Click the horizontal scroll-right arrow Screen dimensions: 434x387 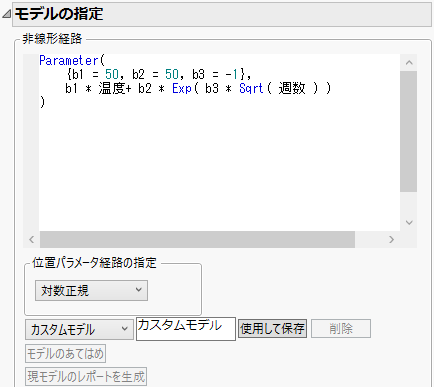[392, 239]
